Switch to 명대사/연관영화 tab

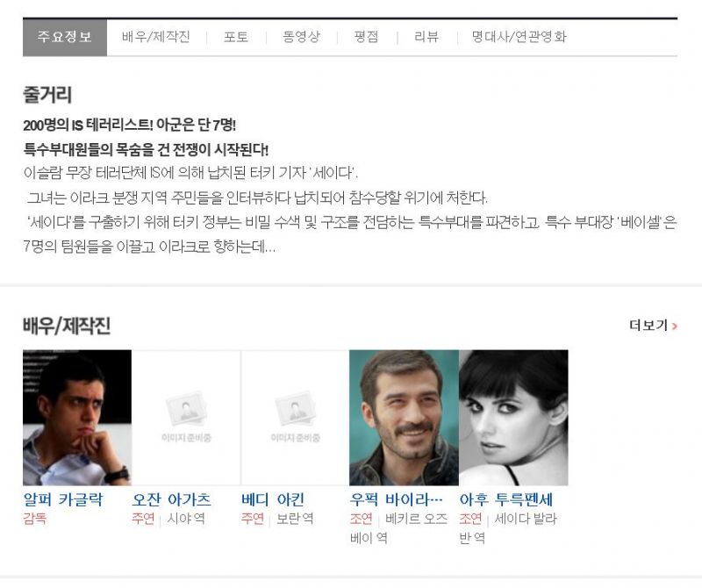(519, 37)
